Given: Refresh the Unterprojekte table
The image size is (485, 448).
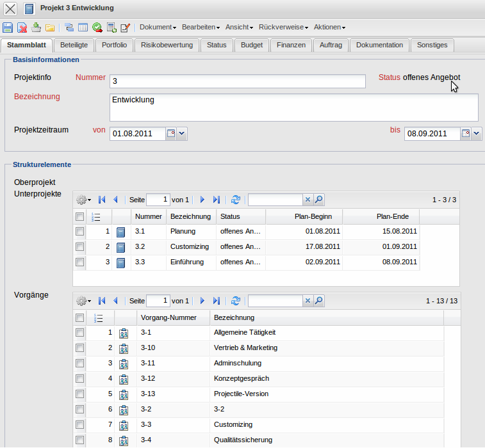Looking at the screenshot, I should [236, 200].
